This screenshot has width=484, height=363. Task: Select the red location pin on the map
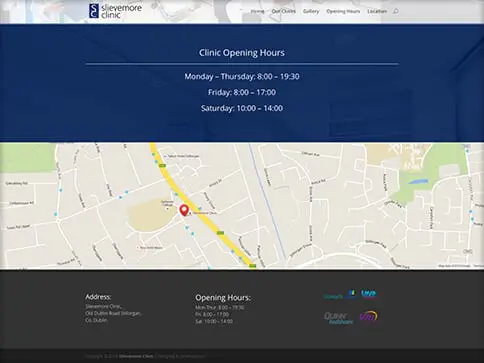pos(184,210)
